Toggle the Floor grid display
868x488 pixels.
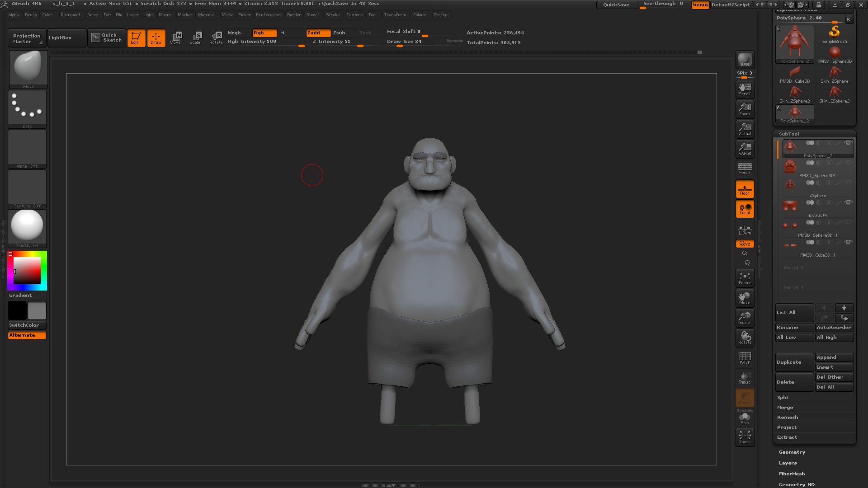coord(745,188)
